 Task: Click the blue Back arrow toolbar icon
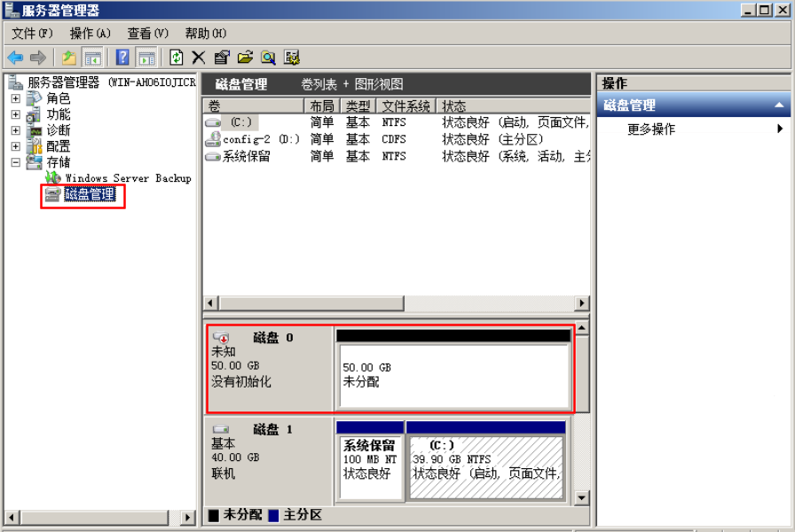(15, 58)
